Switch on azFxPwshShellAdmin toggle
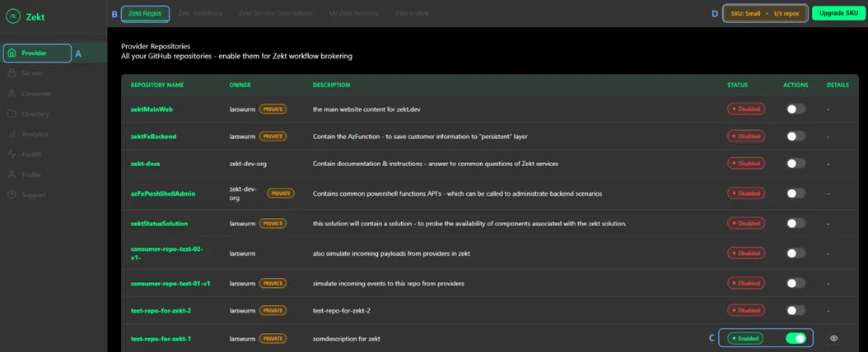Image resolution: width=868 pixels, height=352 pixels. tap(796, 193)
